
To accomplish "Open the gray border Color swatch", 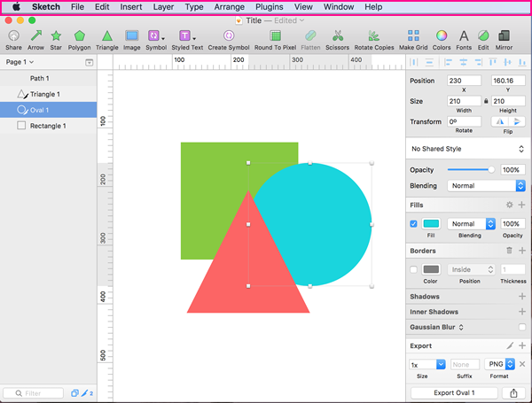I will click(431, 269).
